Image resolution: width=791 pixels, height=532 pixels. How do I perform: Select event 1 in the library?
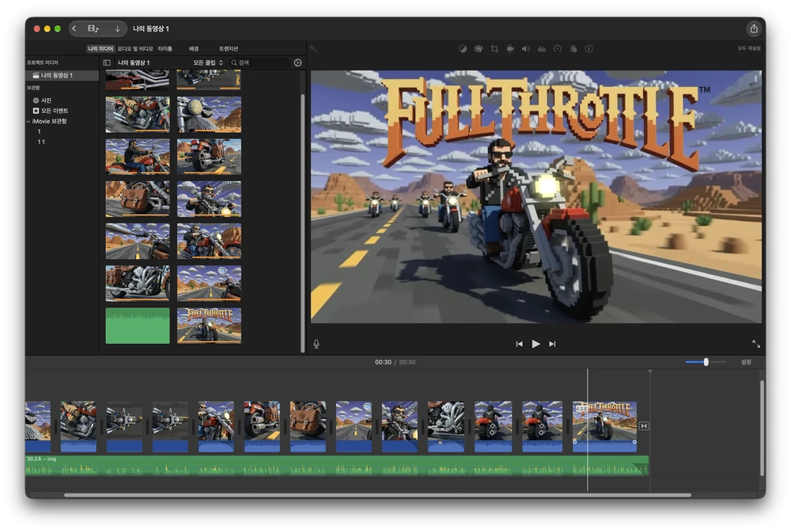pos(40,131)
